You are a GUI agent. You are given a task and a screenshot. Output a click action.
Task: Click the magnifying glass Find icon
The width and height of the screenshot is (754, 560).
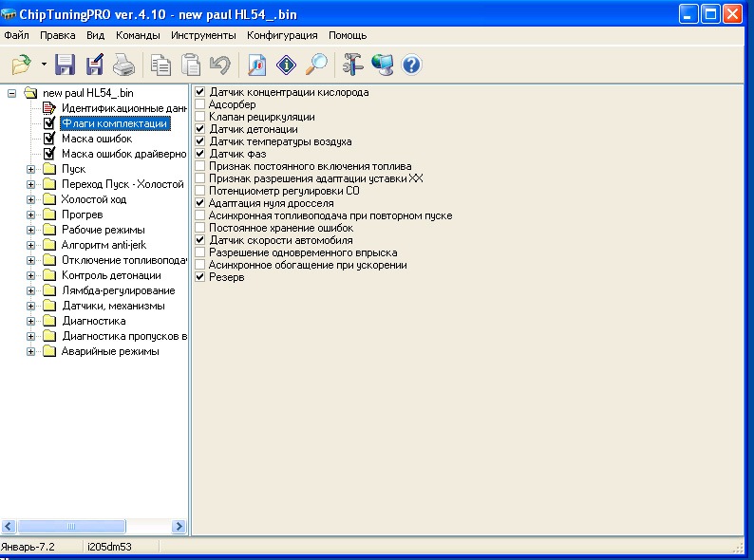tap(316, 65)
